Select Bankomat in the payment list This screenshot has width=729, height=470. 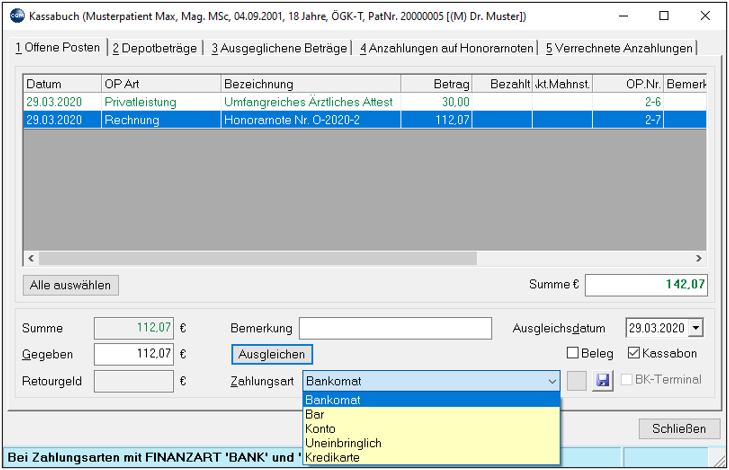coord(431,399)
